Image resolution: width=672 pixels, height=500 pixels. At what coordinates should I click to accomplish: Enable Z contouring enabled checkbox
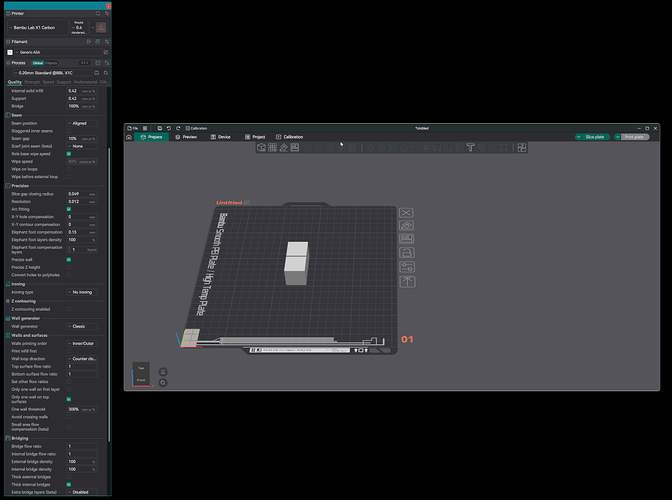[69, 309]
